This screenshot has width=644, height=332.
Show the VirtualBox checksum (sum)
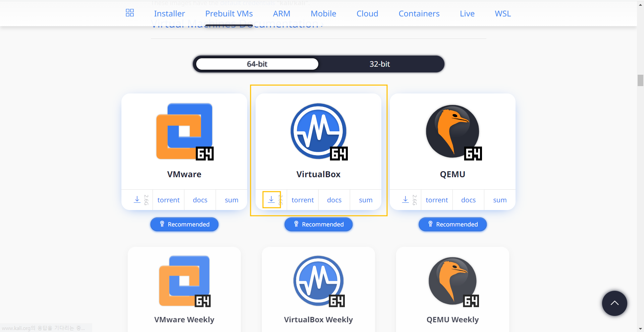(366, 200)
